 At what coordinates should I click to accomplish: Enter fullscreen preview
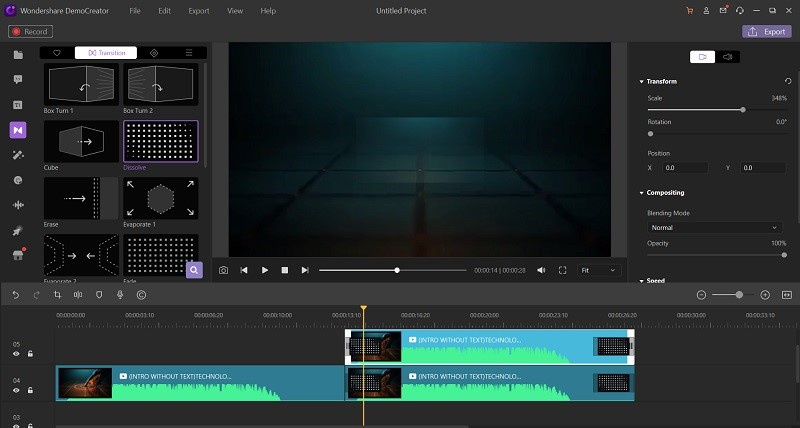(562, 270)
